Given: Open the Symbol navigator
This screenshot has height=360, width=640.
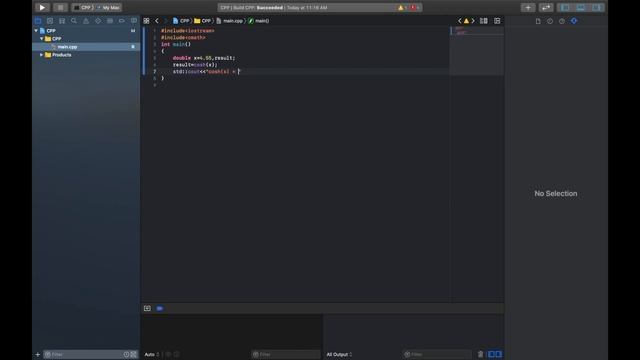Looking at the screenshot, I should [62, 20].
